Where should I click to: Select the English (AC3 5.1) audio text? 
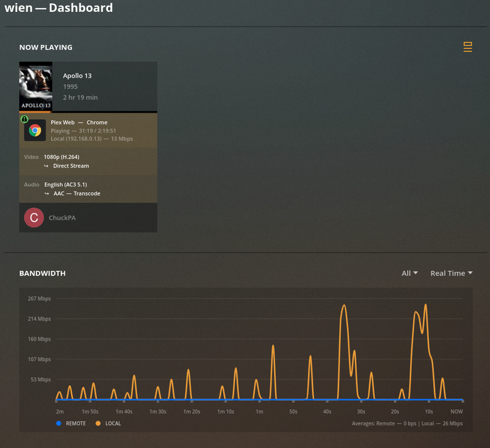66,185
